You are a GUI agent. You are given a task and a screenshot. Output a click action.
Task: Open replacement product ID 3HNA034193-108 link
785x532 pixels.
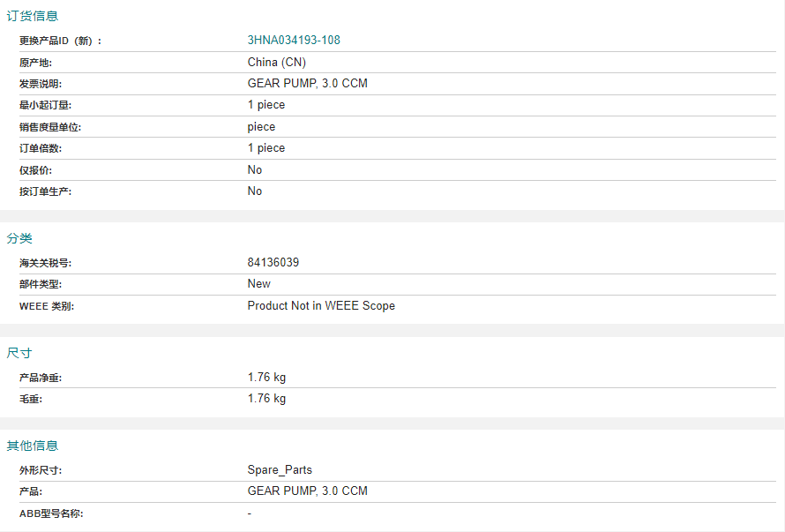tap(294, 40)
